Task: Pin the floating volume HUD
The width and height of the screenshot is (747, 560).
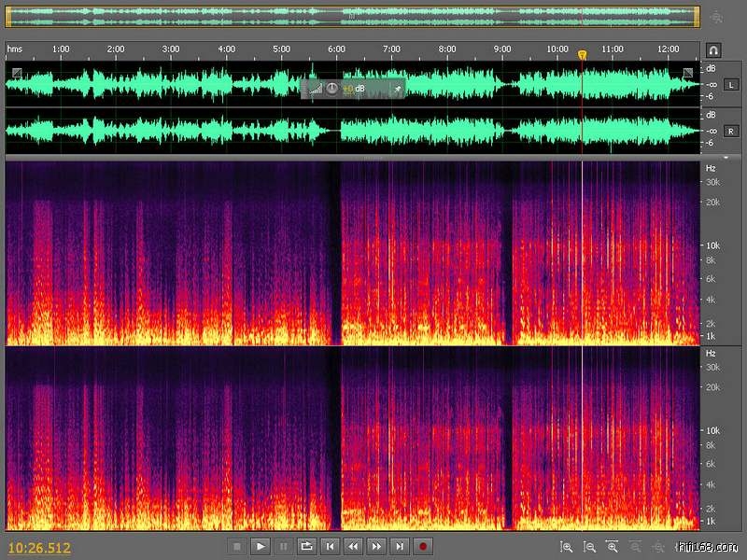Action: click(396, 89)
